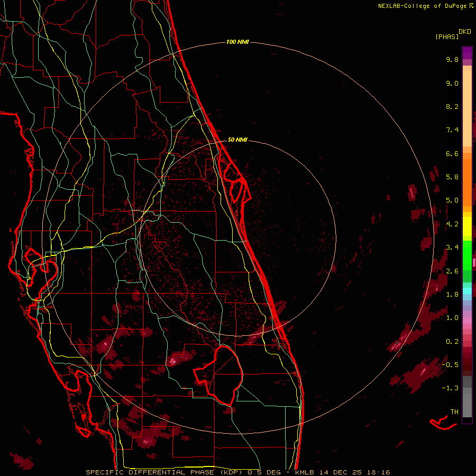The width and height of the screenshot is (476, 476).
Task: Click the -1.3 legend value
Action: tap(450, 388)
